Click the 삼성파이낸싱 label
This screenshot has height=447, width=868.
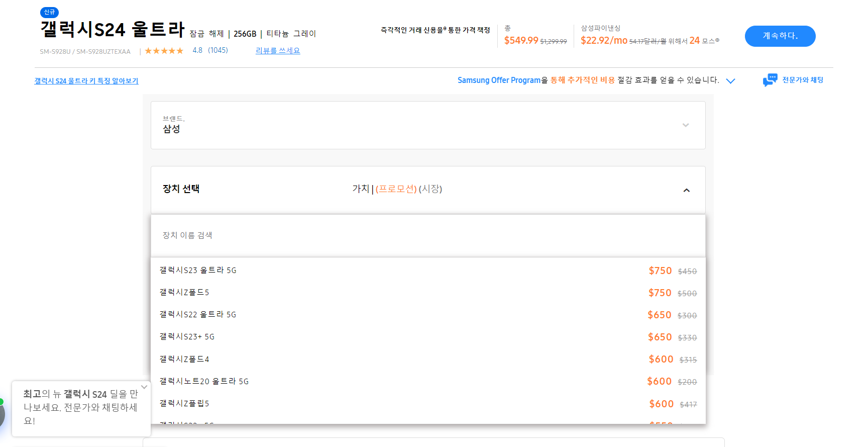coord(600,28)
